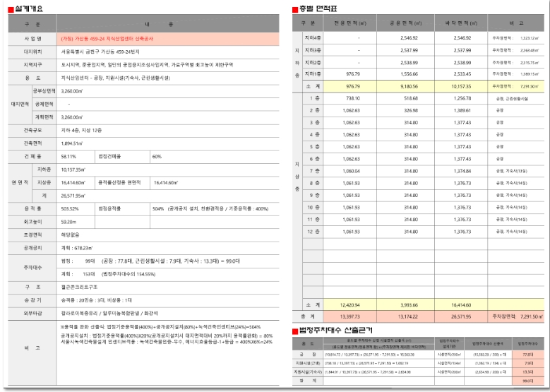Image resolution: width=550 pixels, height=392 pixels.
Task: Select the 최고높이 59.20m value
Action: tap(68, 222)
